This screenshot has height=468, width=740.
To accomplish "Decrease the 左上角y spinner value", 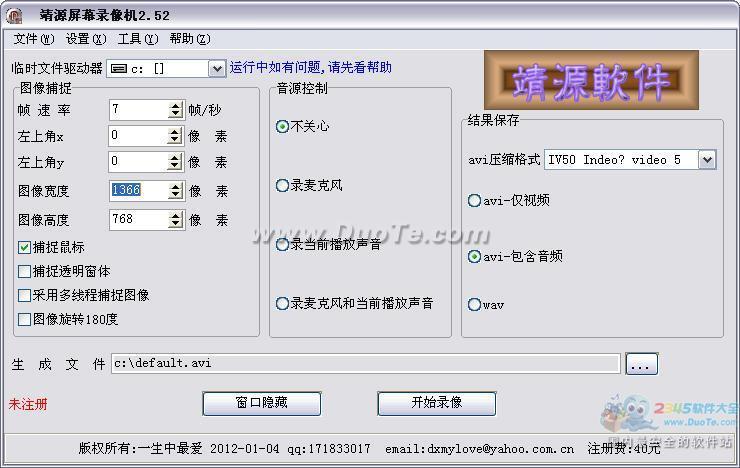I will 176,166.
